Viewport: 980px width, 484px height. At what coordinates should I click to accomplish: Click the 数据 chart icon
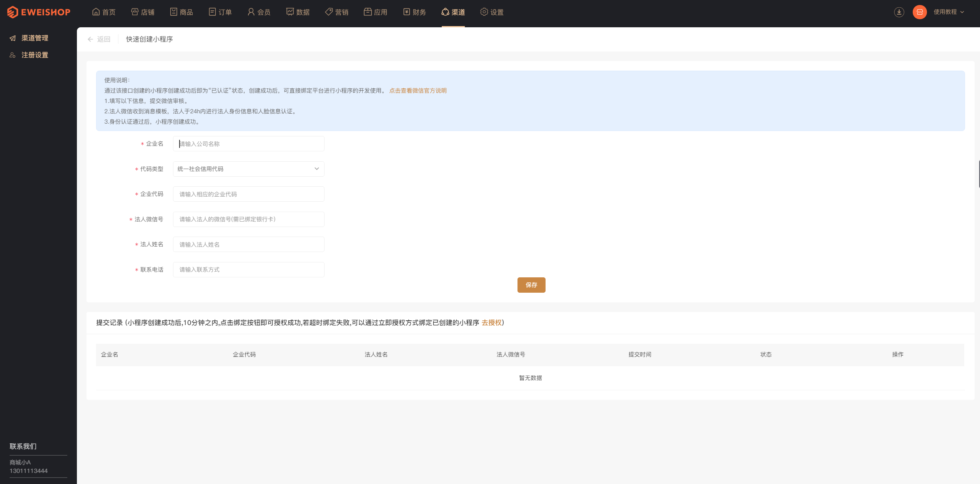point(290,12)
